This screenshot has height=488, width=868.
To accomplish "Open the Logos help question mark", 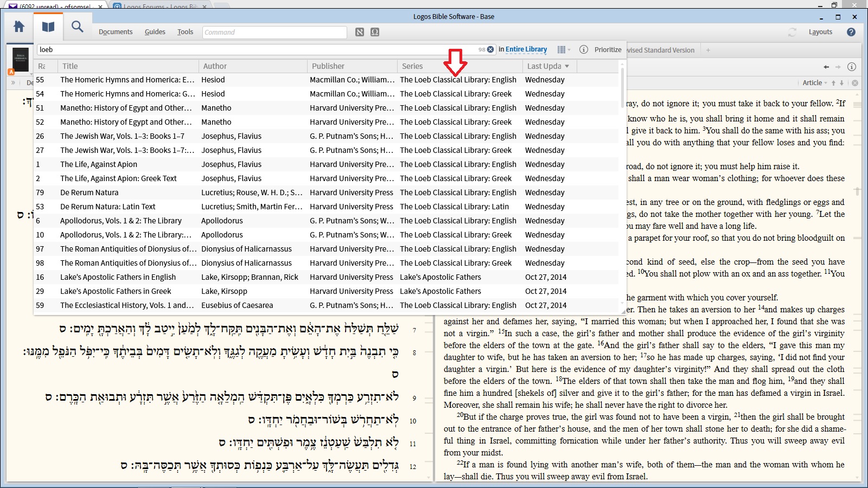I will [851, 32].
